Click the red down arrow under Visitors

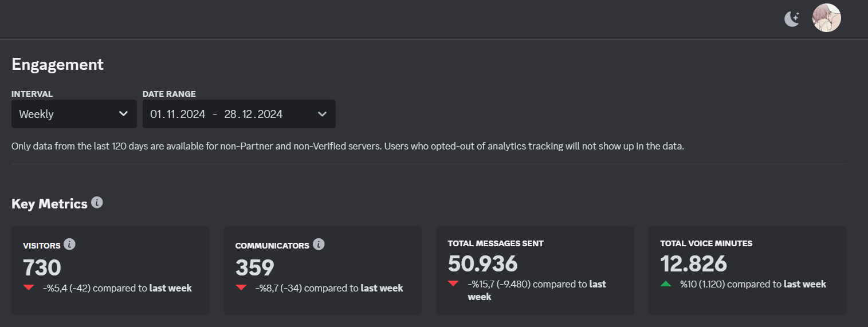(x=29, y=287)
